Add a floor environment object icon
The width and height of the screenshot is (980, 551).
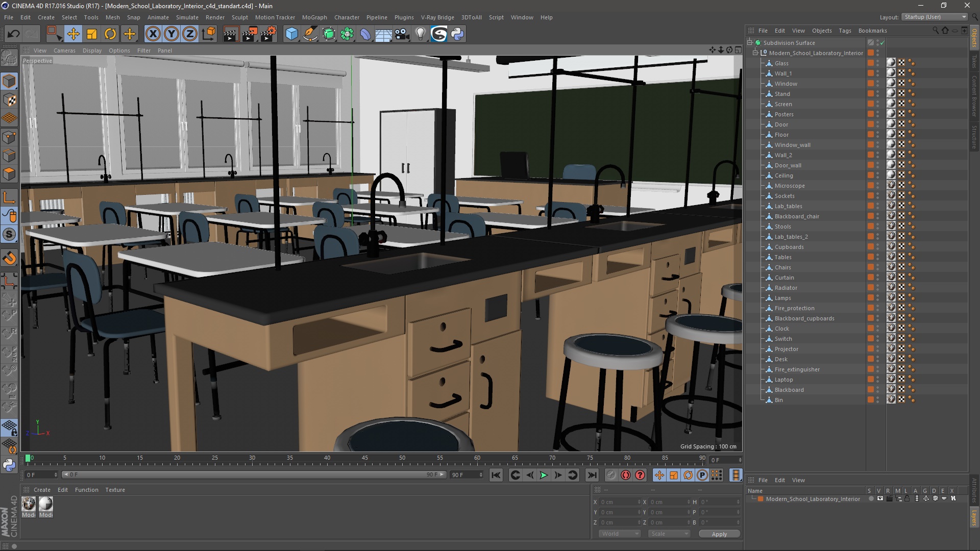383,34
